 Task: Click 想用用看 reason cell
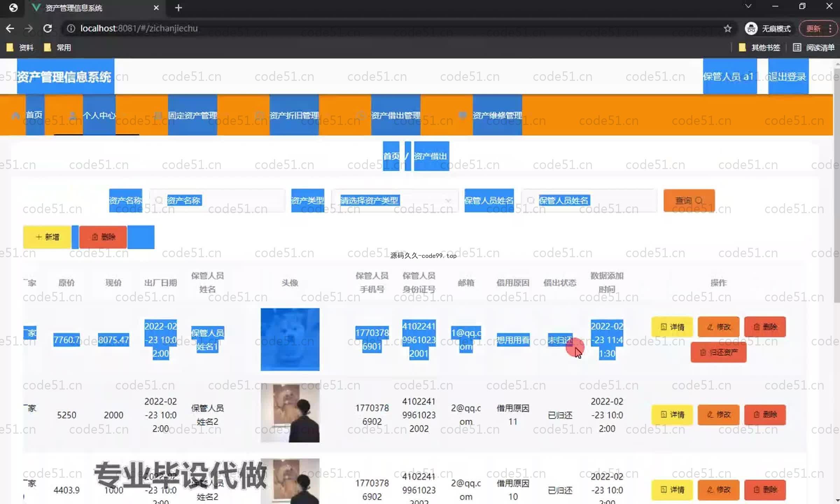pos(513,339)
